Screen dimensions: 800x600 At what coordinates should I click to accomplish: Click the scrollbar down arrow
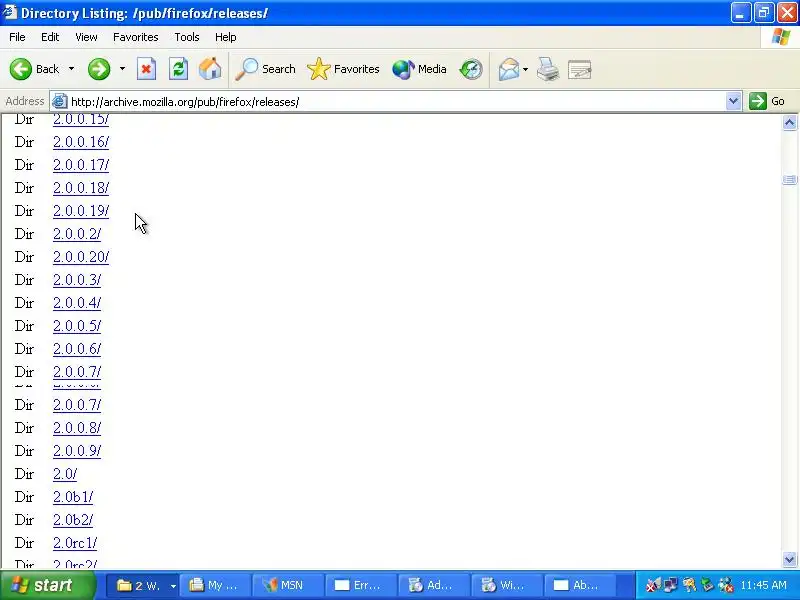(x=789, y=560)
